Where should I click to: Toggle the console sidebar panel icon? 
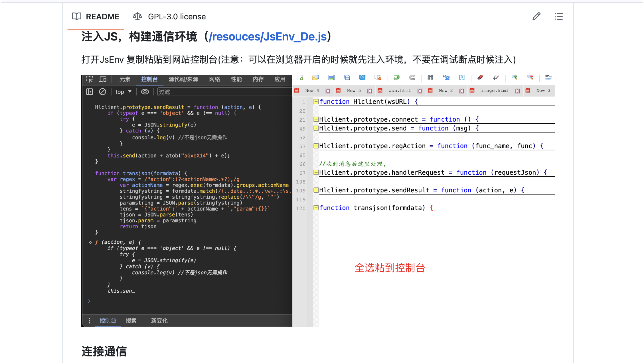[x=90, y=92]
